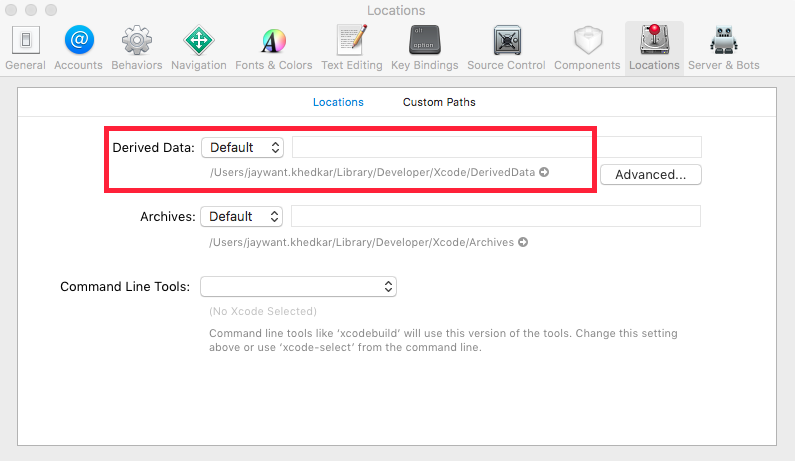Image resolution: width=795 pixels, height=461 pixels.
Task: Open the Components preferences pane
Action: [x=587, y=48]
